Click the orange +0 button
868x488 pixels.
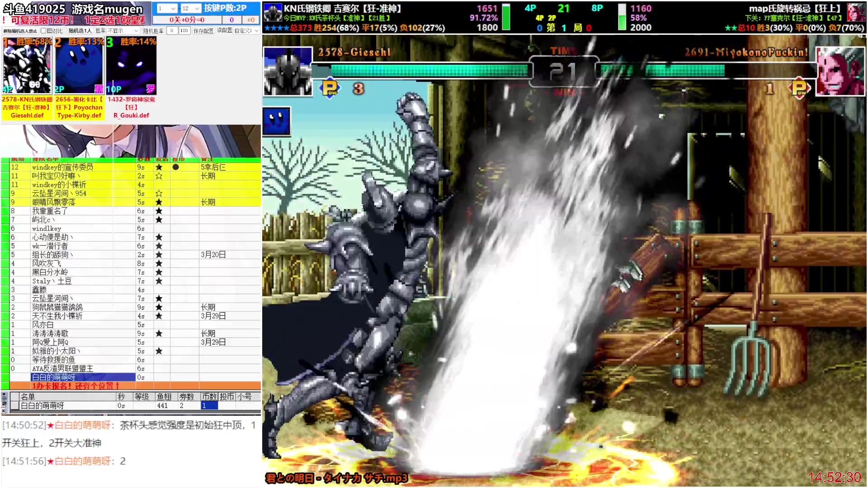[x=250, y=20]
